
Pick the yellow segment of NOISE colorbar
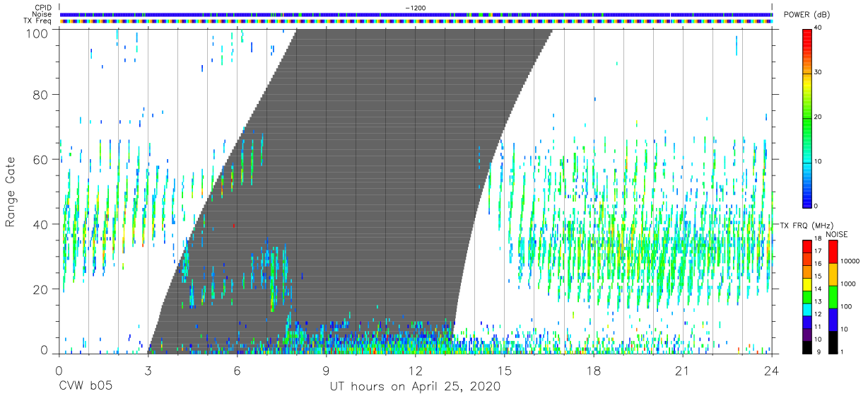[x=833, y=274]
